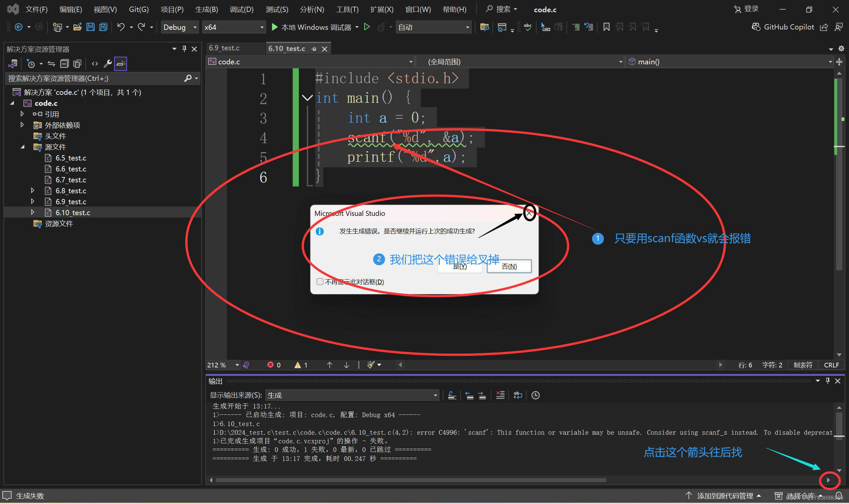Click the warning count icon showing 1
The height and width of the screenshot is (504, 849).
pyautogui.click(x=297, y=365)
